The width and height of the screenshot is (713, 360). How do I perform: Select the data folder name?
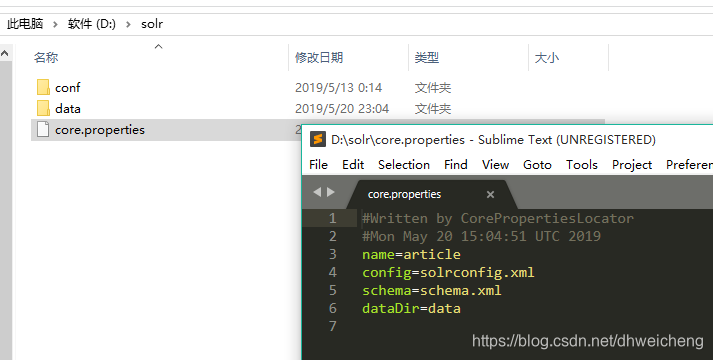click(68, 109)
